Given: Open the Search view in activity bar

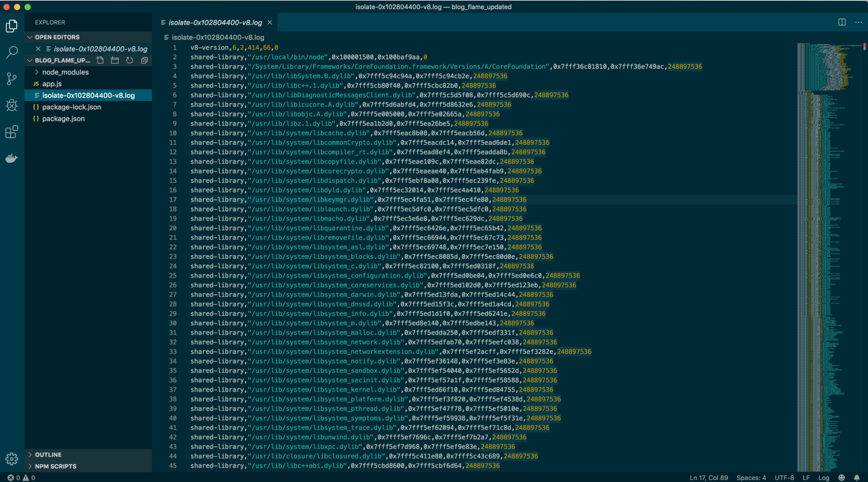Looking at the screenshot, I should tap(12, 52).
